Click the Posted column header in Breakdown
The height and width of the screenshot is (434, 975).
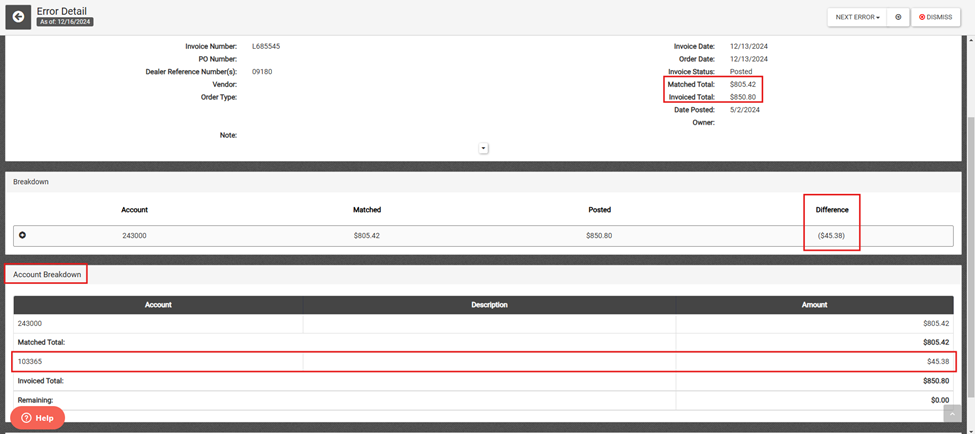(x=599, y=210)
